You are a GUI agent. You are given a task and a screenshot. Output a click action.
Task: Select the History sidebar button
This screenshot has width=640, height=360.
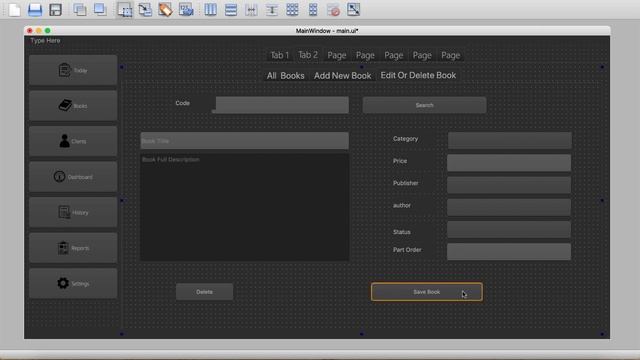(73, 212)
